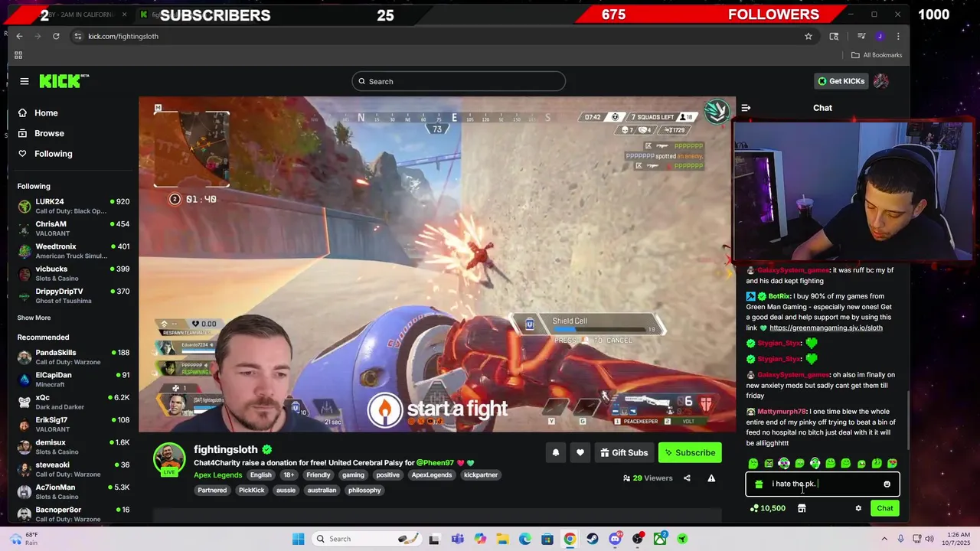
Task: Open the gift icon in chat input
Action: tap(759, 484)
